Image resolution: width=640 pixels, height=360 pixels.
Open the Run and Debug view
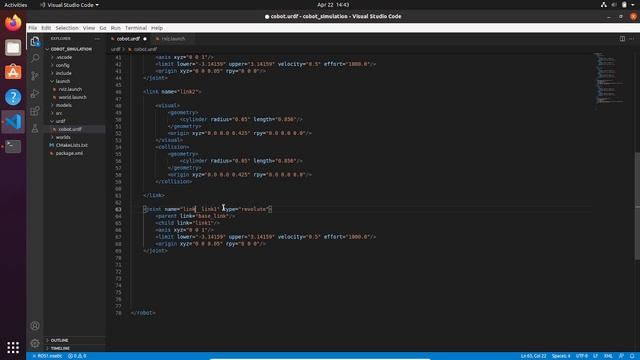click(35, 93)
